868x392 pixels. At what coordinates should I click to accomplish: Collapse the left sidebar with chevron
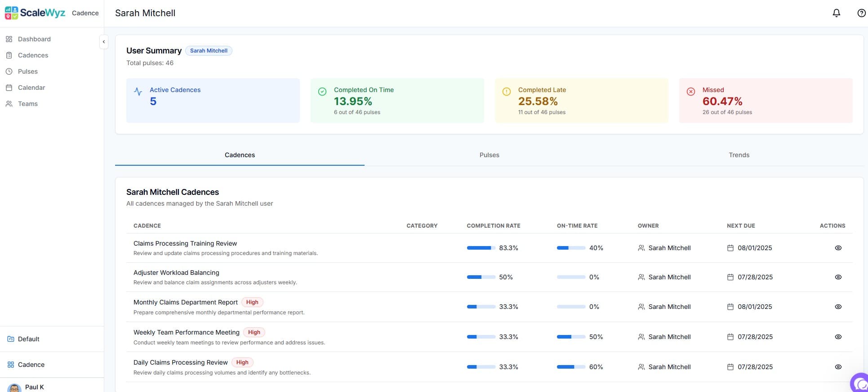tap(104, 42)
